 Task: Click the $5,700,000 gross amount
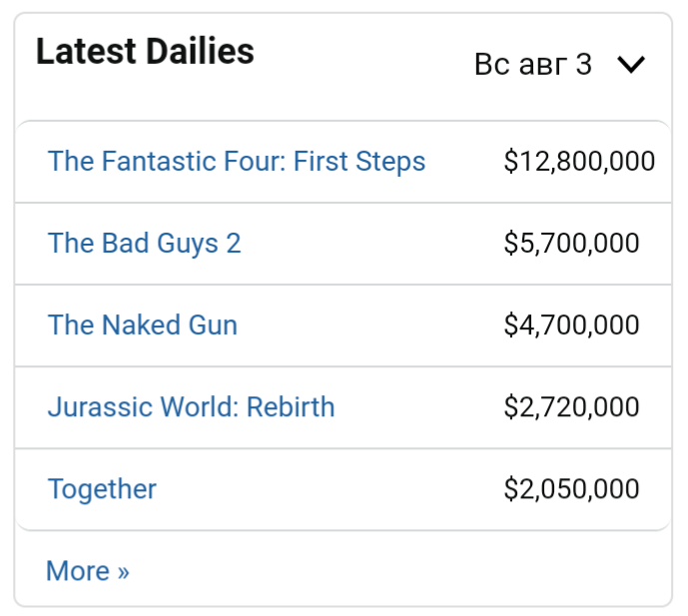pos(571,243)
